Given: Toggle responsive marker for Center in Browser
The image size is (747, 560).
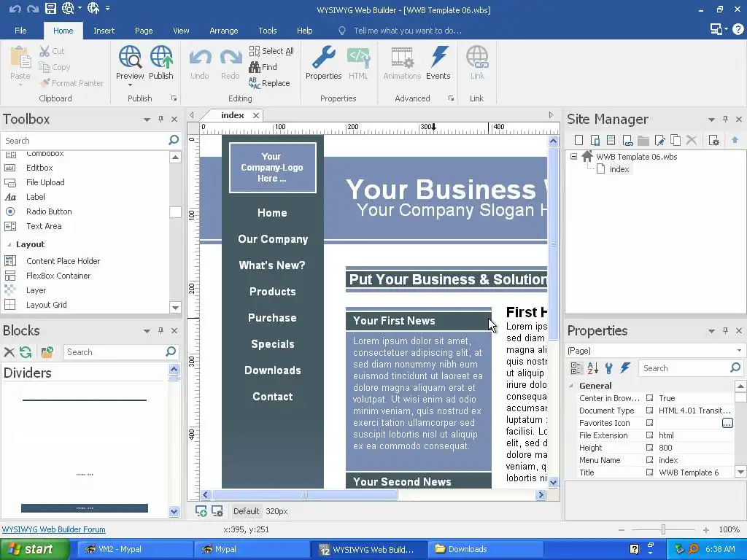Looking at the screenshot, I should click(649, 398).
